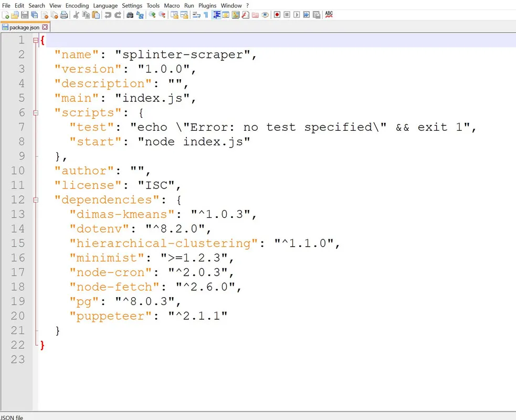Image resolution: width=516 pixels, height=420 pixels.
Task: Open Find with the binoculars icon
Action: click(x=130, y=15)
